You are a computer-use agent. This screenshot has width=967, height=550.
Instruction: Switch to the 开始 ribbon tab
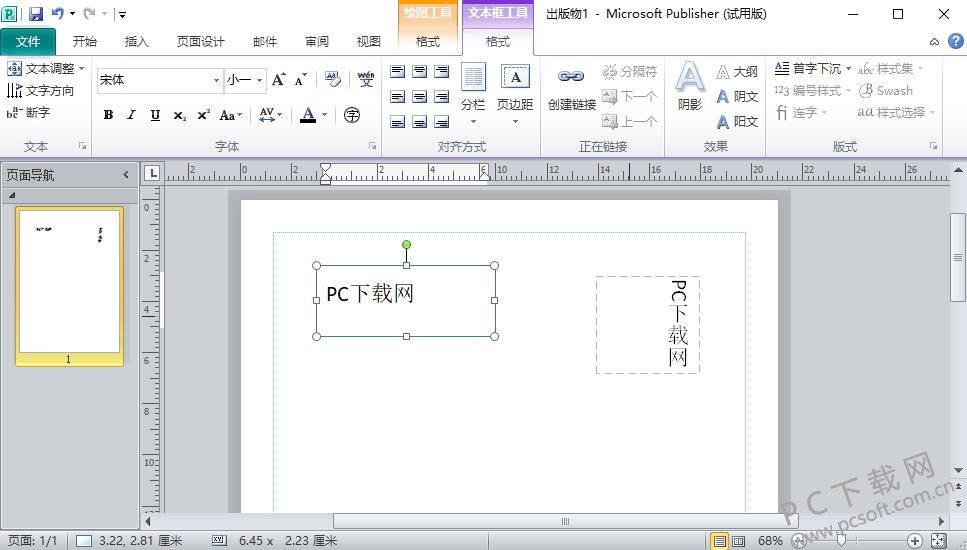84,42
